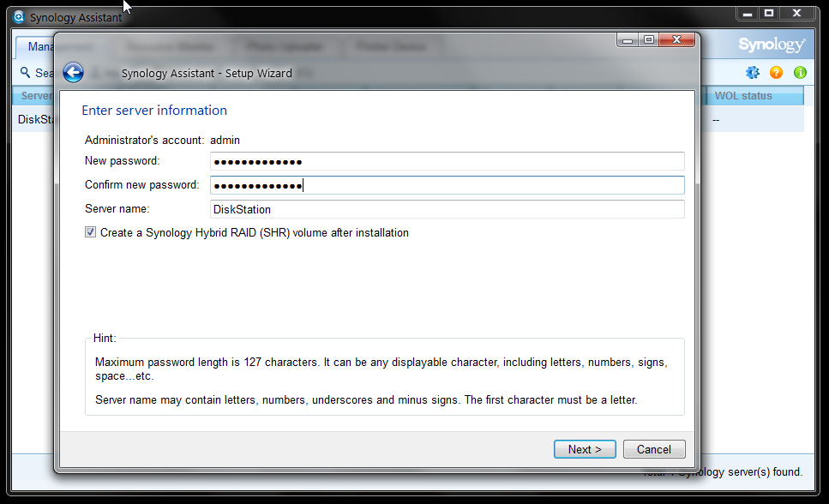Click the 'Maximum password length' hint text

pos(381,369)
